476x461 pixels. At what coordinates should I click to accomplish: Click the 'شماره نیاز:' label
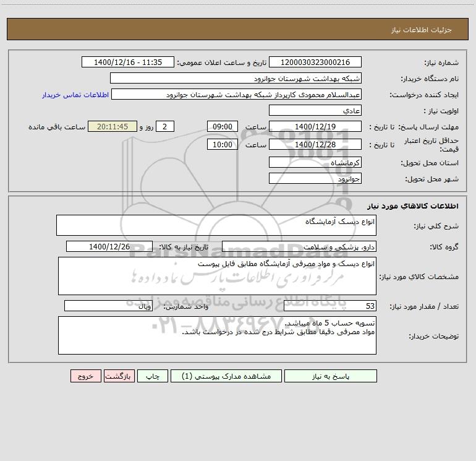[x=441, y=62]
